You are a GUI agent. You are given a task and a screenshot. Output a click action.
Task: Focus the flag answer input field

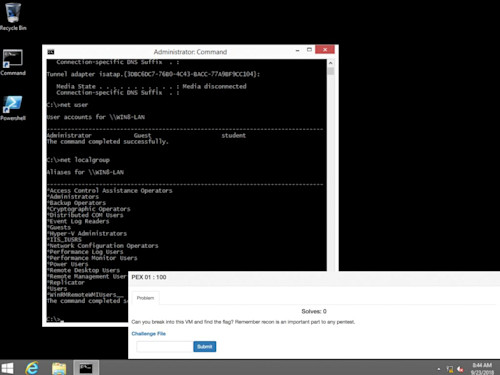(165, 347)
